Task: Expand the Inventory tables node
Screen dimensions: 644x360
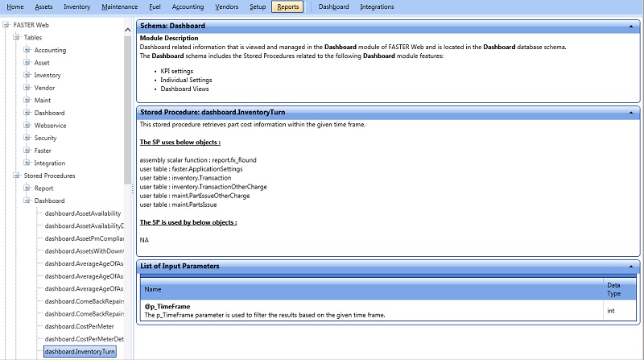Action: tap(27, 75)
